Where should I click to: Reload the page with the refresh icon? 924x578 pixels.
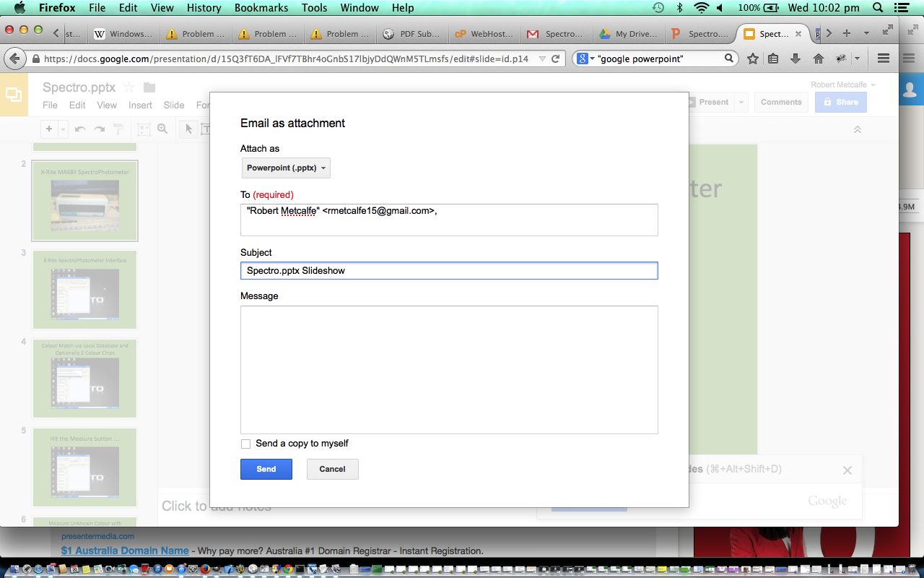click(556, 59)
